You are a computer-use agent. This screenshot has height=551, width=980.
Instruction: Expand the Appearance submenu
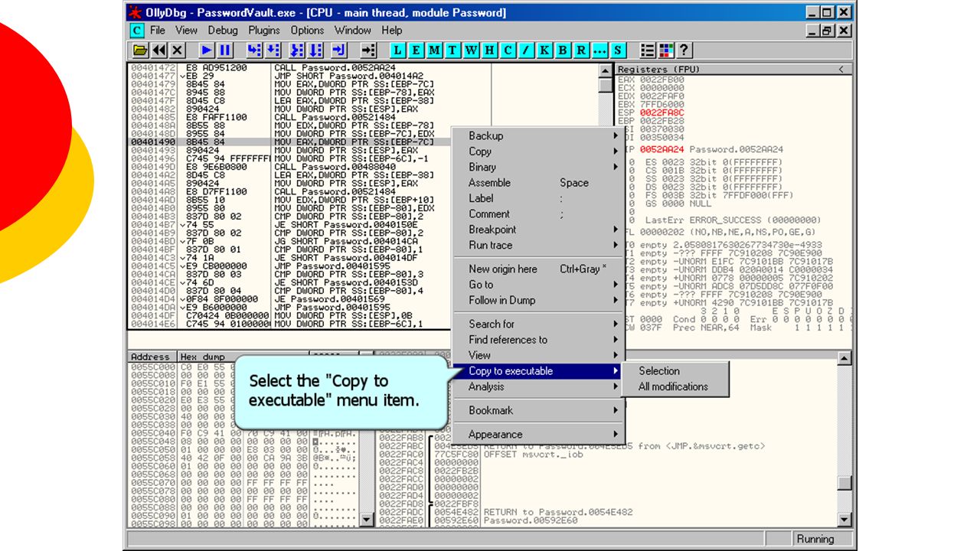click(539, 434)
